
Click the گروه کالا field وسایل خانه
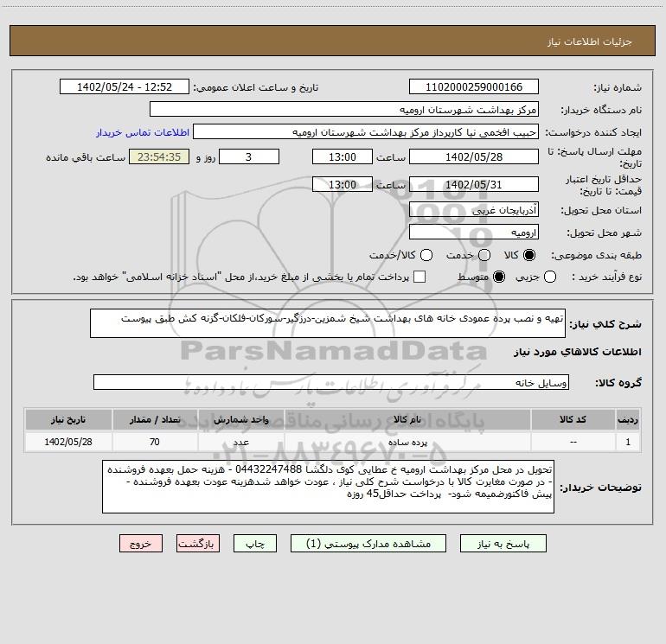coord(331,382)
